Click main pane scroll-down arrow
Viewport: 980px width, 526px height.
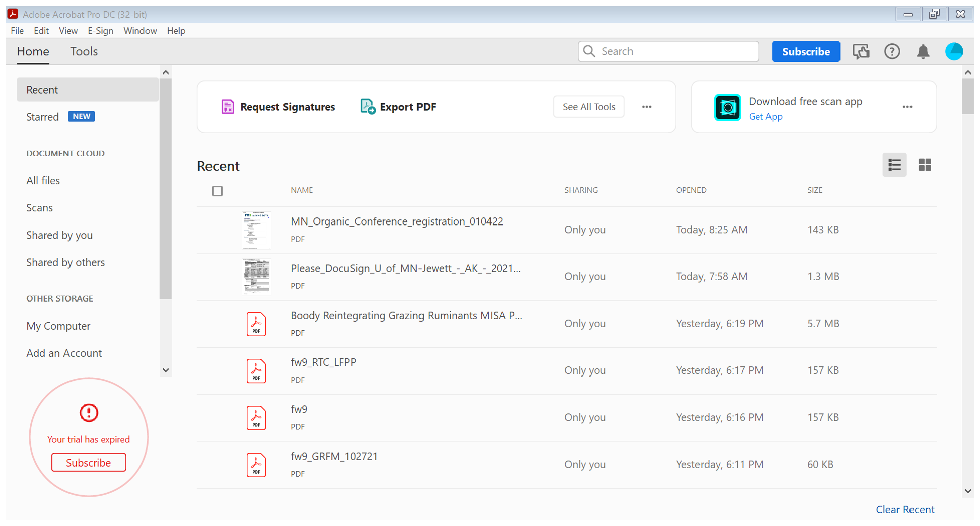point(968,491)
